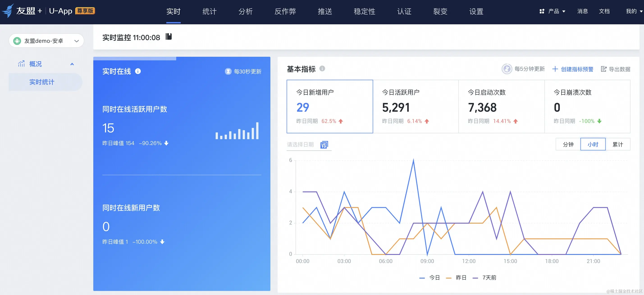
Task: Click the 请选择日期 date input
Action: point(300,145)
